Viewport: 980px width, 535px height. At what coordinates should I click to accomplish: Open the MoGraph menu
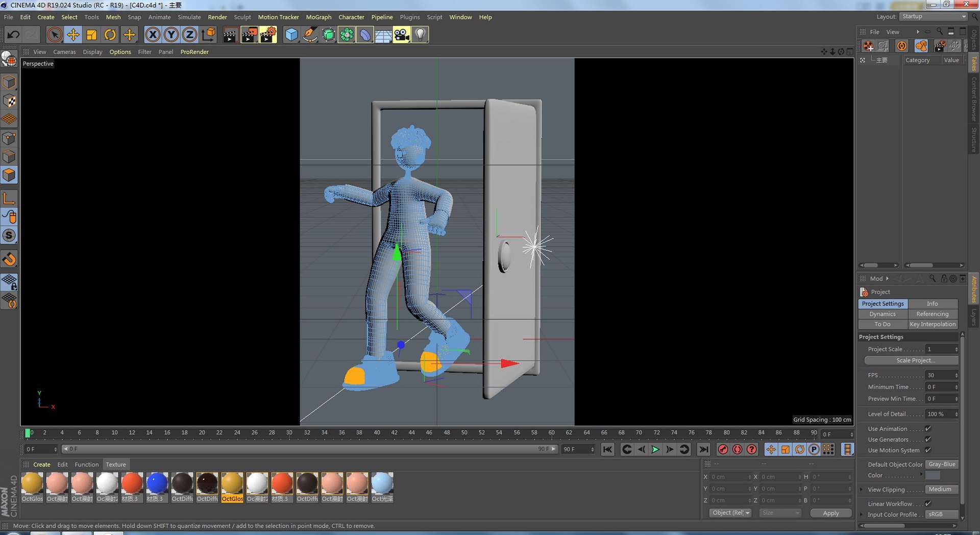(318, 17)
